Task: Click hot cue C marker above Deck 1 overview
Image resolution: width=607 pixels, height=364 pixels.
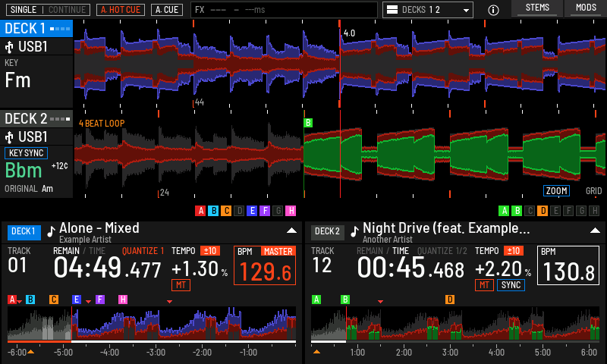Action: (x=54, y=300)
